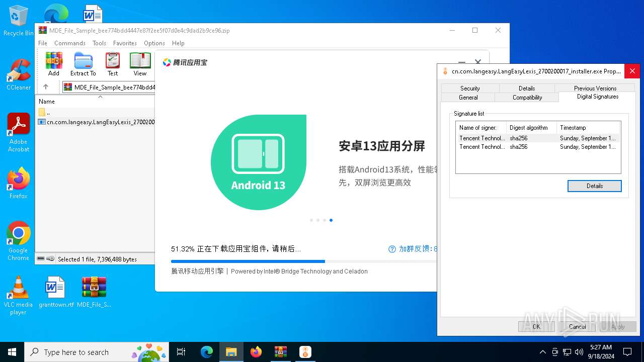644x362 pixels.
Task: Select the second carousel page dot
Action: coord(318,220)
